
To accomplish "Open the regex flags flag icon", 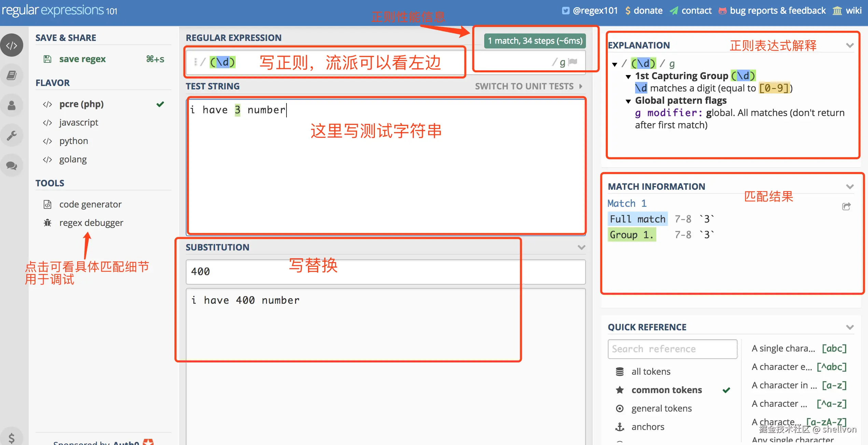I will coord(572,61).
